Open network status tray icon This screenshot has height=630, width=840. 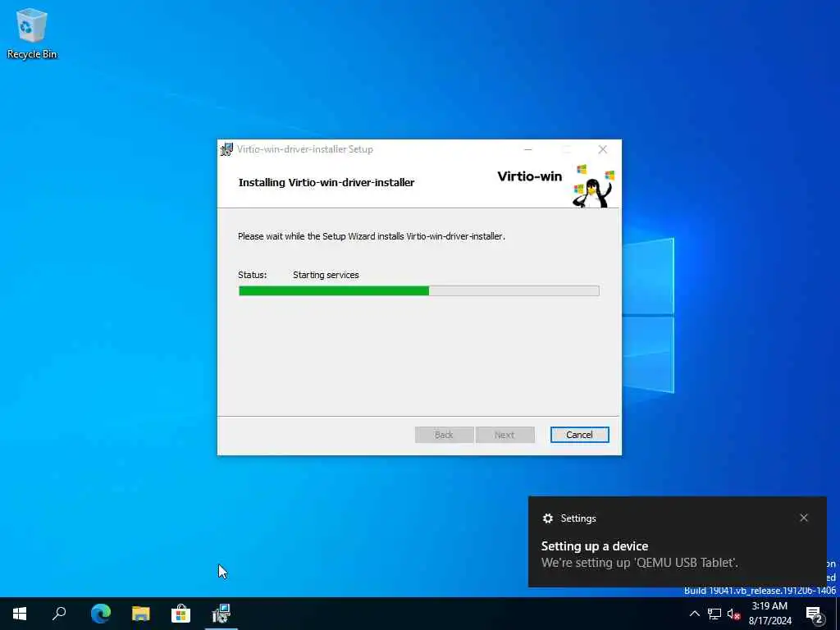click(x=714, y=614)
